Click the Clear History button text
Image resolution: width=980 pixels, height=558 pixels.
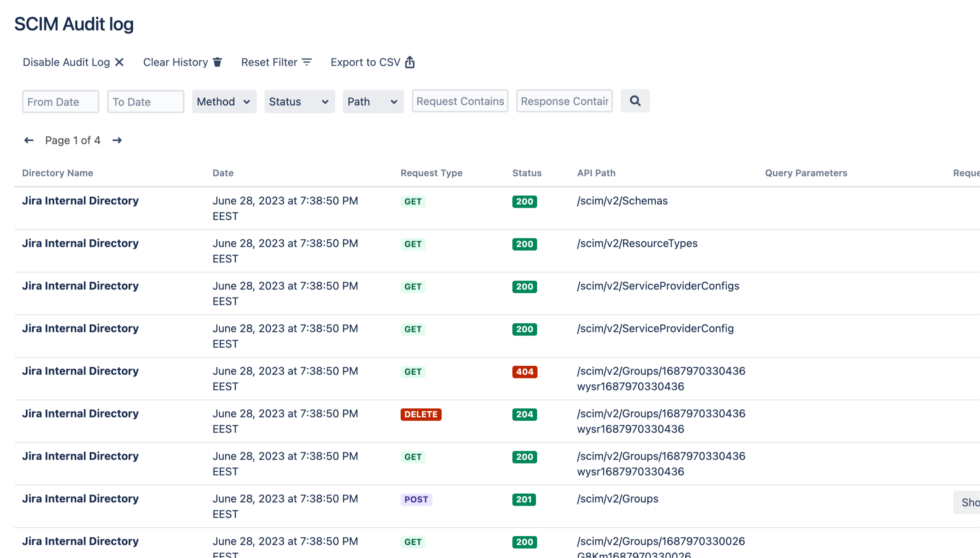click(x=176, y=62)
